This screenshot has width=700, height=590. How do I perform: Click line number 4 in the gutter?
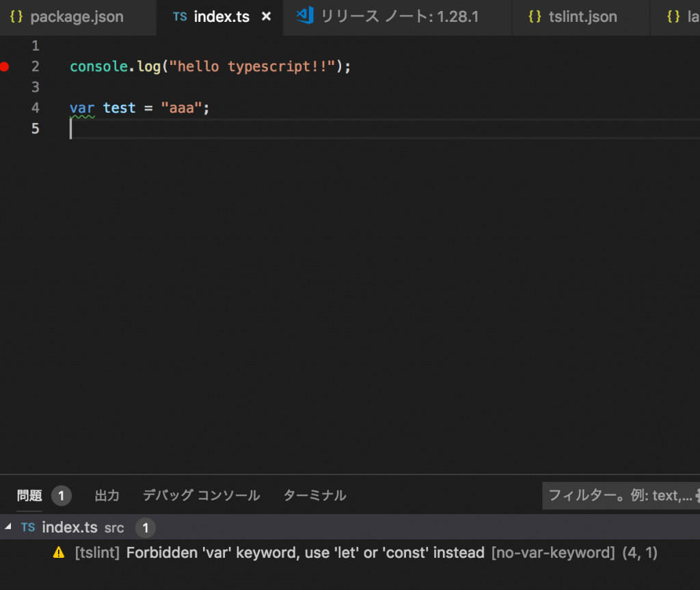[35, 107]
